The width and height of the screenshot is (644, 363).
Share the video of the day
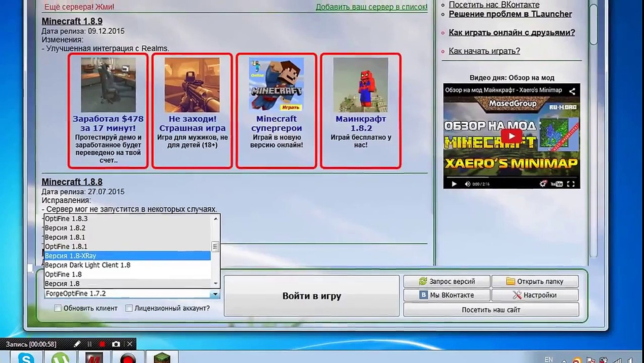pyautogui.click(x=572, y=91)
